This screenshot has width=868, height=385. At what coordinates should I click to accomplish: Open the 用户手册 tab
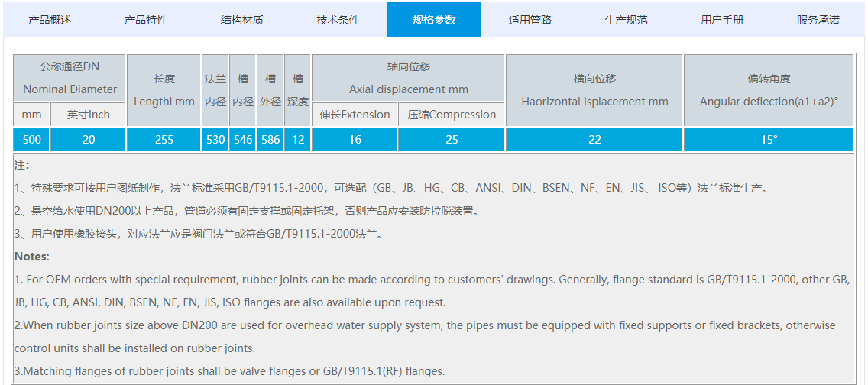(722, 20)
